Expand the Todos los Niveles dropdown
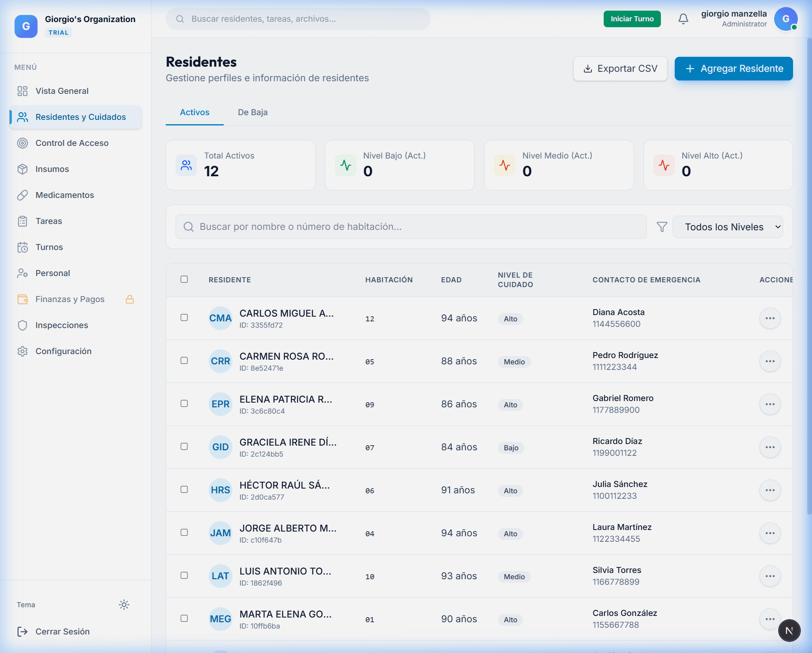The width and height of the screenshot is (812, 653). [728, 227]
